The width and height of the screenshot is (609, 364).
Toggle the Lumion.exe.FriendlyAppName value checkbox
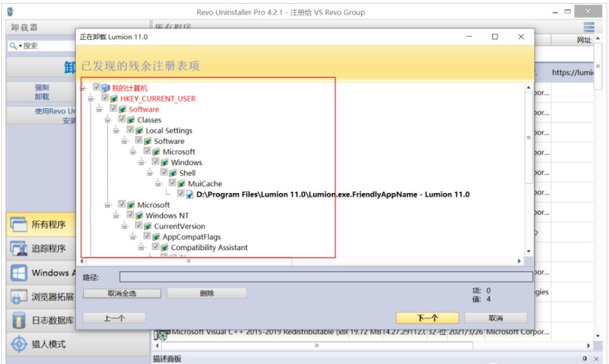pos(181,193)
